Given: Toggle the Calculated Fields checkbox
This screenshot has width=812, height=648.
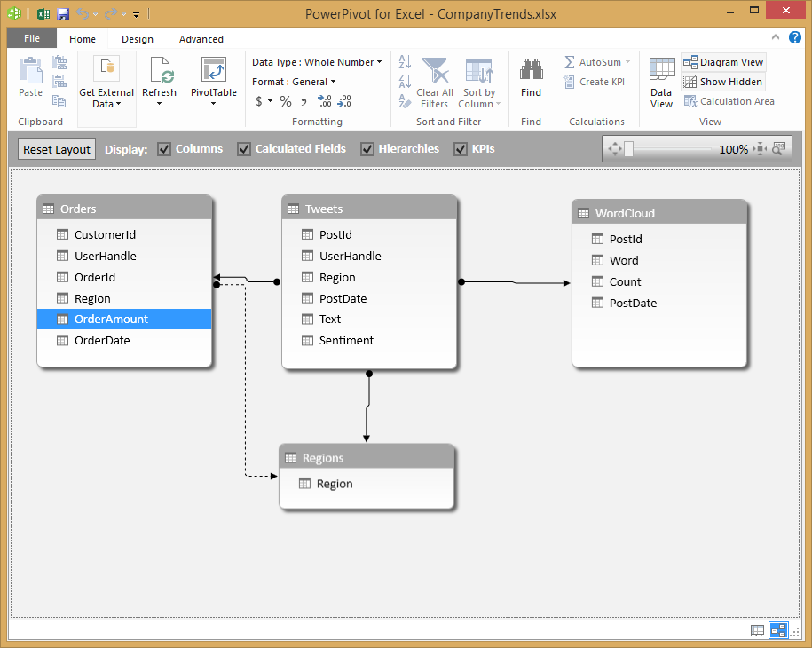Looking at the screenshot, I should 244,149.
